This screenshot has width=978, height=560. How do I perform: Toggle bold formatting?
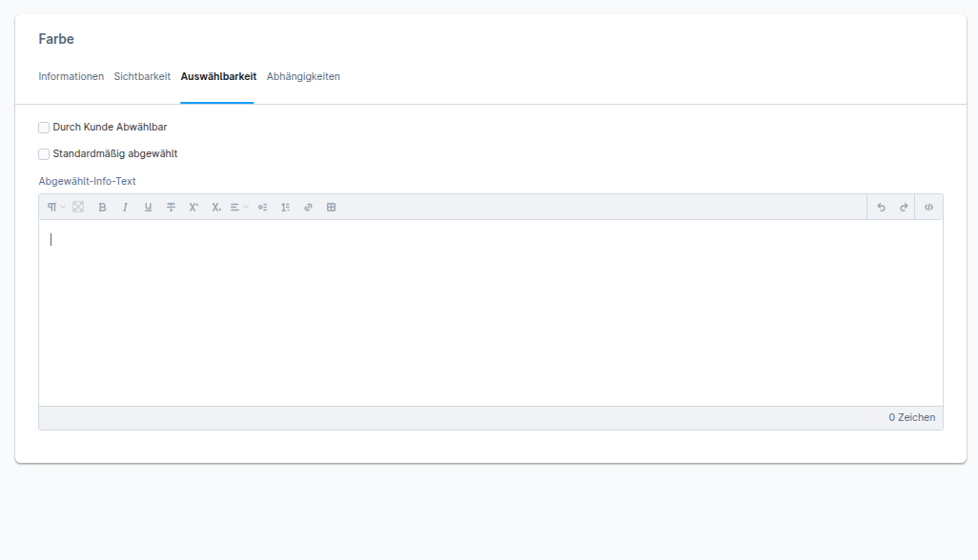(102, 208)
